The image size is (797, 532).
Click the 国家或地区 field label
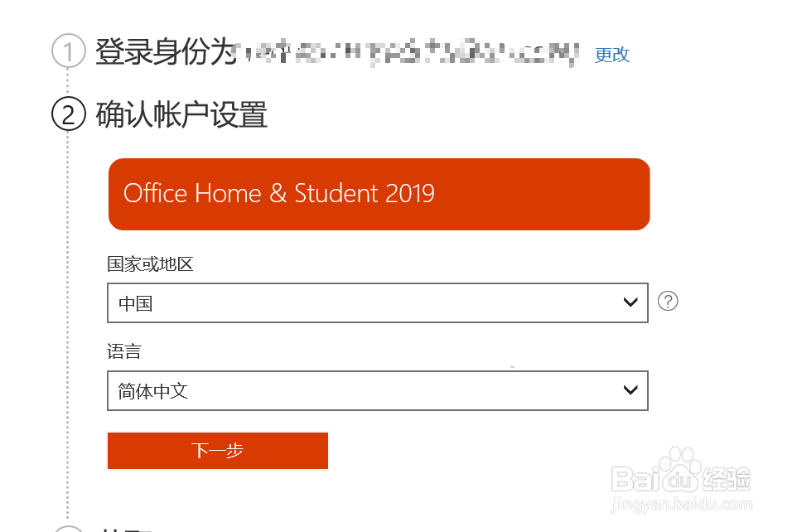150,264
